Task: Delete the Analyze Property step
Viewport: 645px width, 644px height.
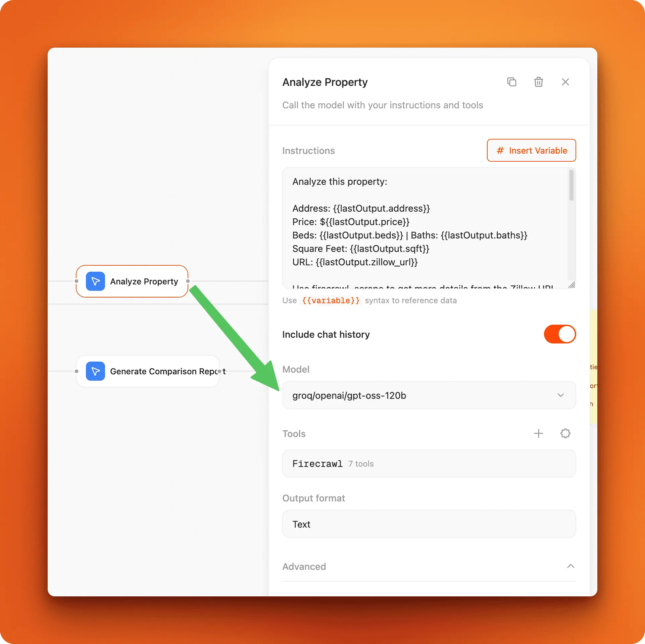Action: 538,82
